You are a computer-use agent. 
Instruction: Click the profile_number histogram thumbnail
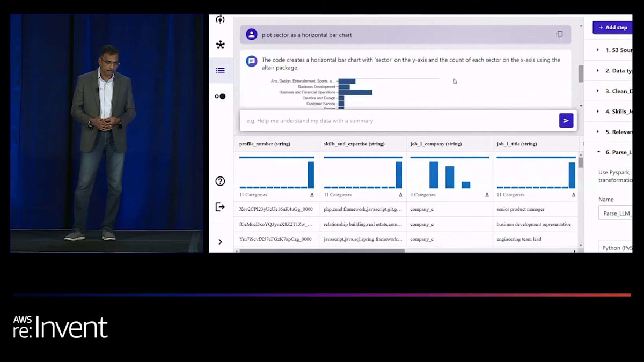coord(276,172)
